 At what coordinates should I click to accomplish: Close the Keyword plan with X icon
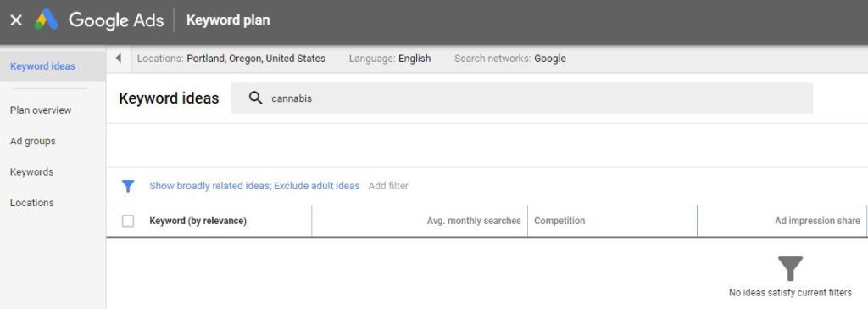16,20
